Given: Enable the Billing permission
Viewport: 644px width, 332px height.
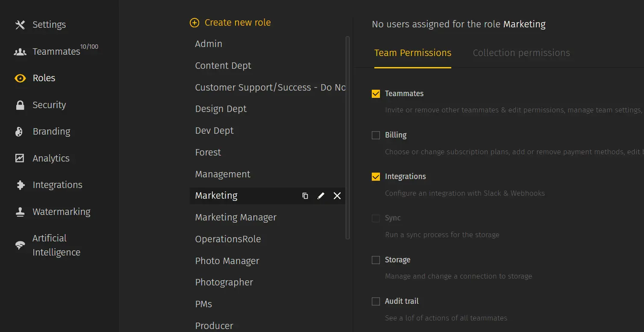Looking at the screenshot, I should pyautogui.click(x=376, y=135).
